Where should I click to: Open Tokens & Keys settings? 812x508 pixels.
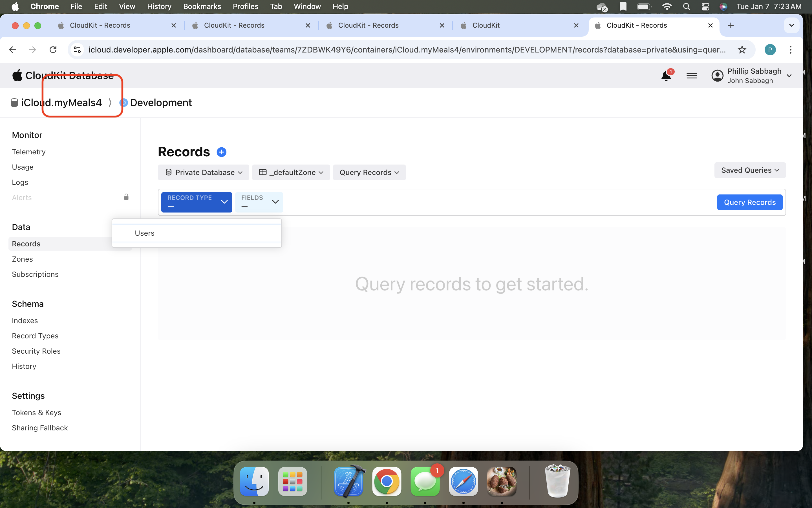click(37, 413)
